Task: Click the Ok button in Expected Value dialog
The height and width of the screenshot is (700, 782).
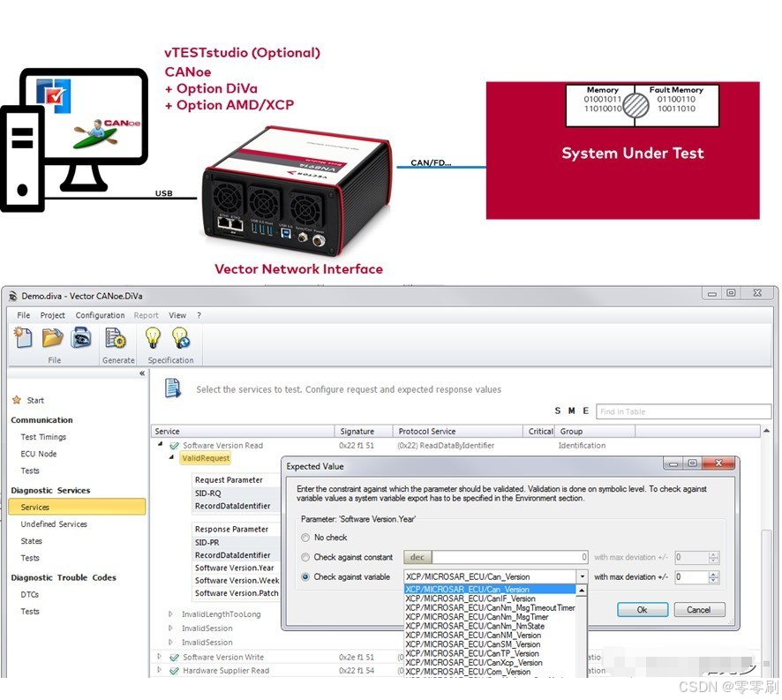Action: (643, 610)
